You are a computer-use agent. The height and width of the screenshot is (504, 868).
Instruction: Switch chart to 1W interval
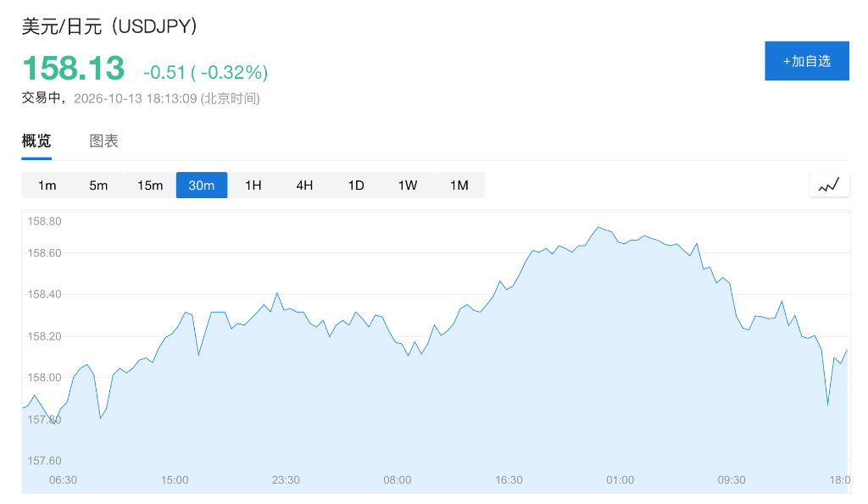pos(408,186)
